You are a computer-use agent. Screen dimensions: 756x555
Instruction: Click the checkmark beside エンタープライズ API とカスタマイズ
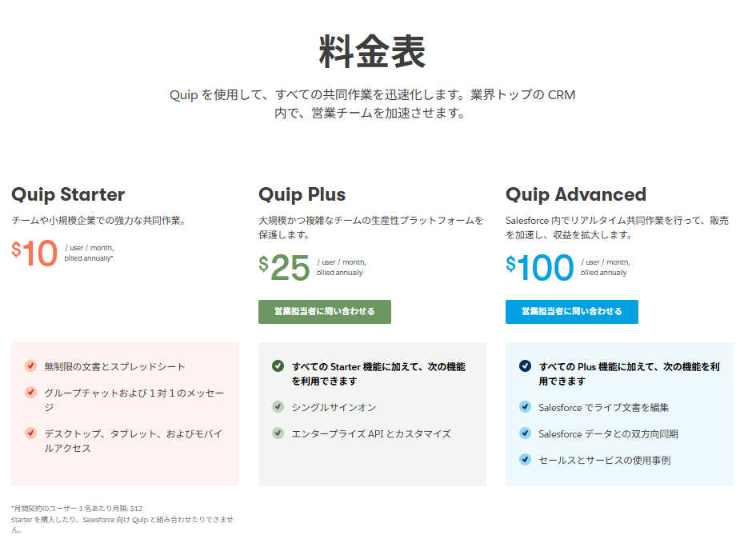click(x=278, y=433)
